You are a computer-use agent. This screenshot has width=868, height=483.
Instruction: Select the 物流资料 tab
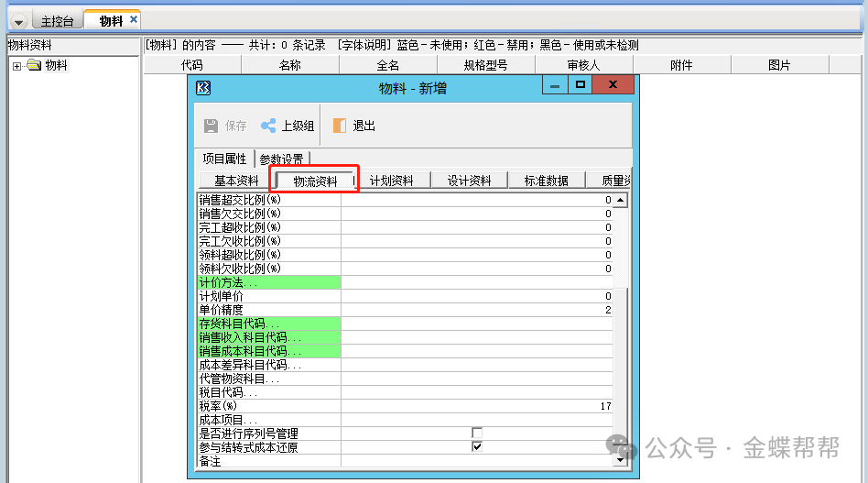(315, 181)
